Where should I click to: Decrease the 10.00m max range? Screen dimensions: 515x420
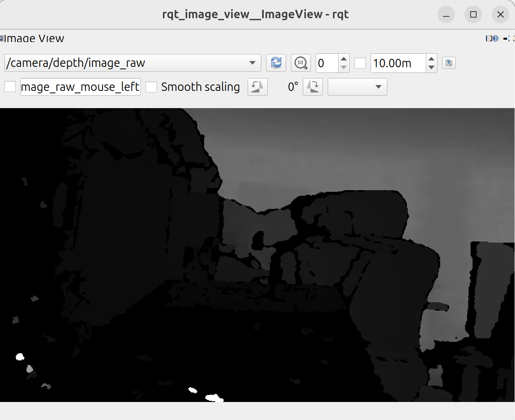(431, 67)
